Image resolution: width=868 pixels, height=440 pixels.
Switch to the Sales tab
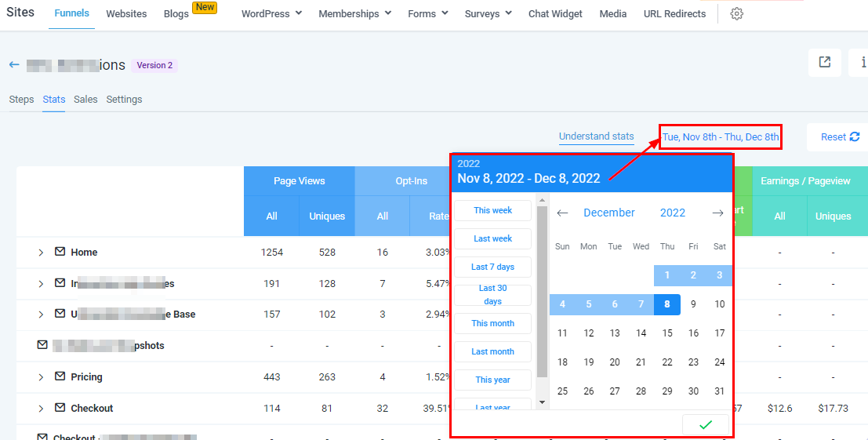pos(85,100)
